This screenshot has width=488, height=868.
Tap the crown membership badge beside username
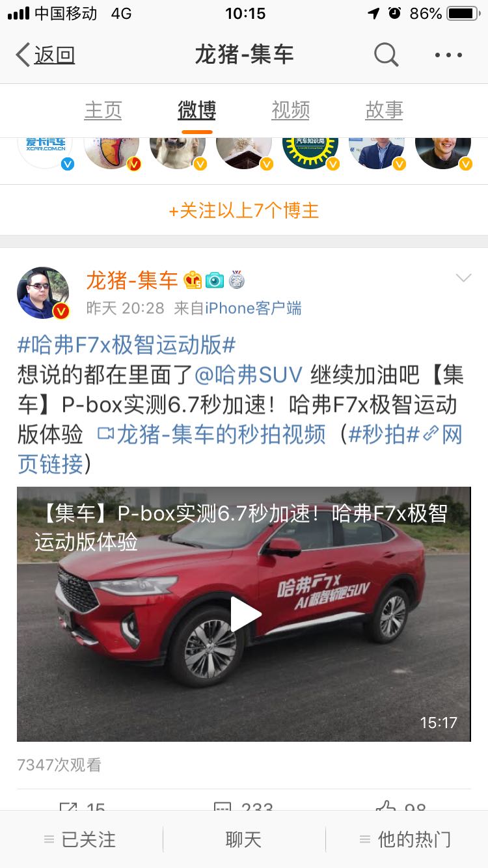coord(193,280)
